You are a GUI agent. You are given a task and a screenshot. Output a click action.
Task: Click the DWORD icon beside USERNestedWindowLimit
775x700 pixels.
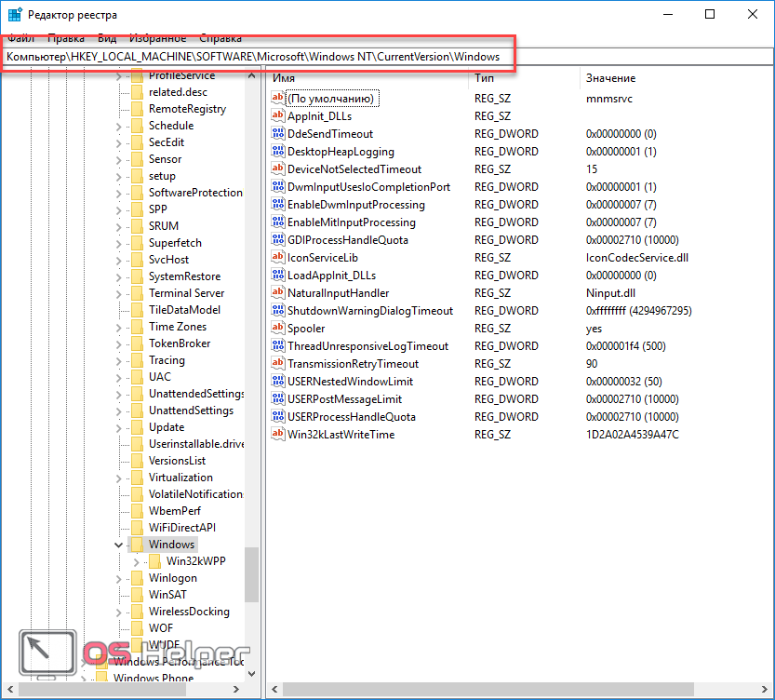278,382
